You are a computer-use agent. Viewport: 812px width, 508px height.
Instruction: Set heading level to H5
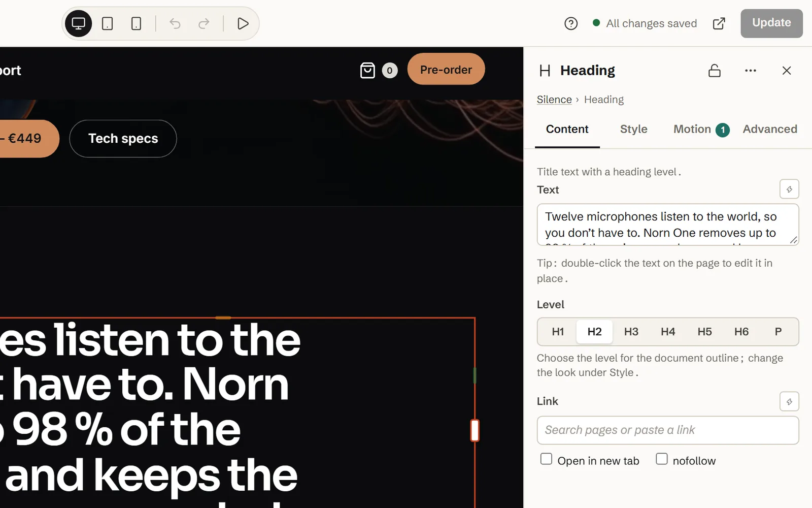pyautogui.click(x=704, y=332)
